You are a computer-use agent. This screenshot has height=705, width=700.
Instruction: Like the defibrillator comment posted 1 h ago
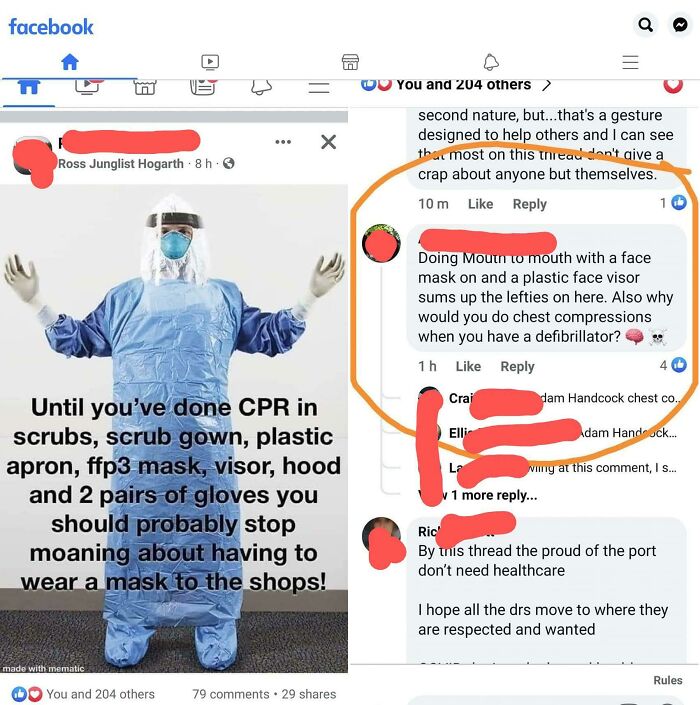(x=468, y=366)
